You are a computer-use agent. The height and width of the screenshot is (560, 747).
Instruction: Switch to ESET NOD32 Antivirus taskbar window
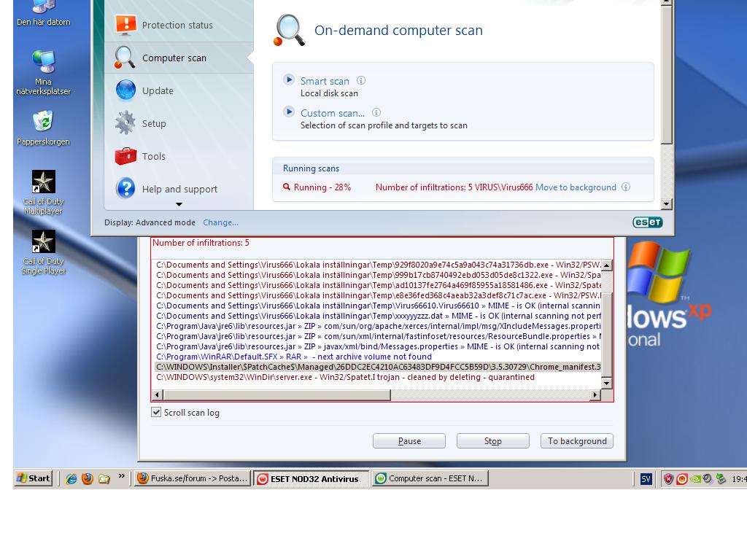[311, 478]
